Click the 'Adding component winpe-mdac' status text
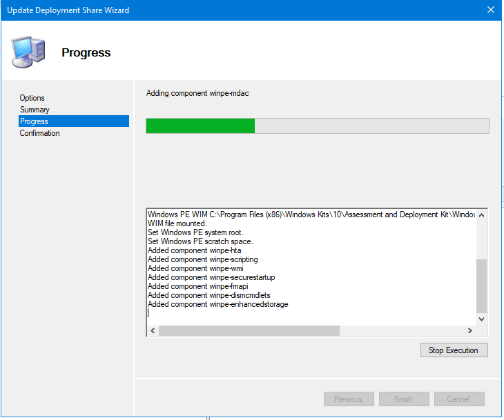This screenshot has height=420, width=504. coord(197,93)
